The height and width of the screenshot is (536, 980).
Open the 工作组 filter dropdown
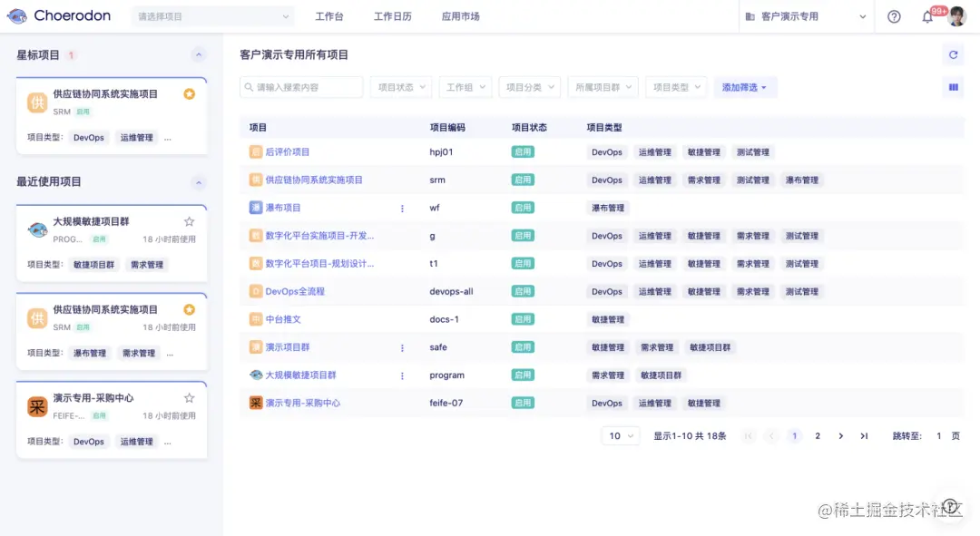coord(465,87)
